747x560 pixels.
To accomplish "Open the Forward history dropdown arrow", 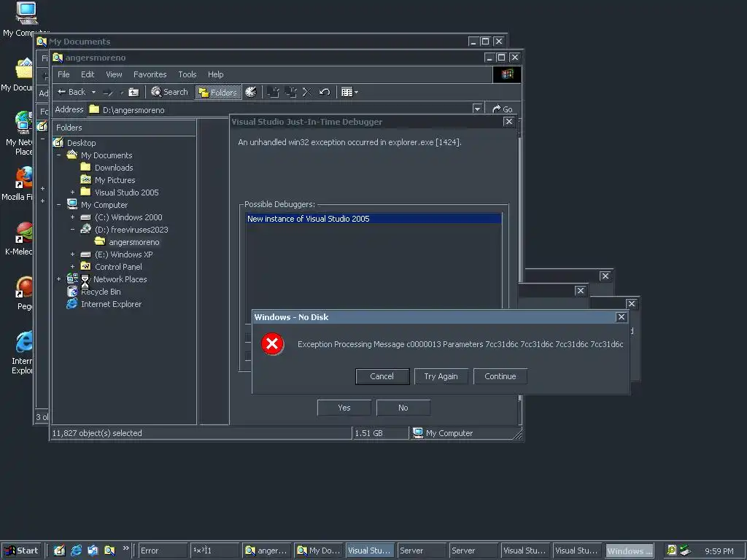I will coord(122,93).
